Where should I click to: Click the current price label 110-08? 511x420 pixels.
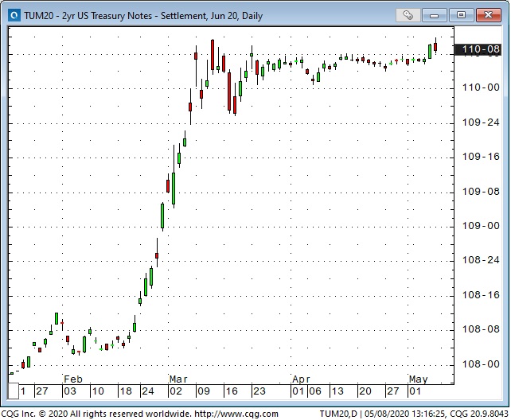point(478,49)
